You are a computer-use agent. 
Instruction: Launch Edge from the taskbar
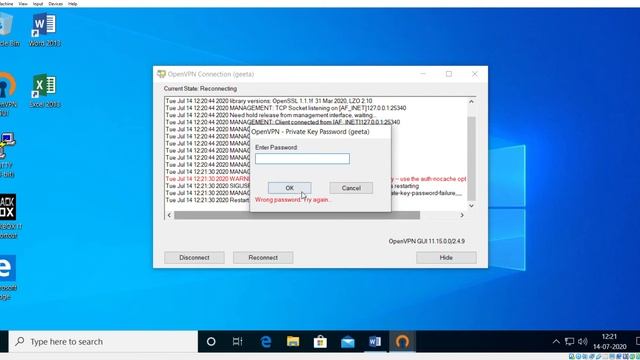pyautogui.click(x=266, y=342)
